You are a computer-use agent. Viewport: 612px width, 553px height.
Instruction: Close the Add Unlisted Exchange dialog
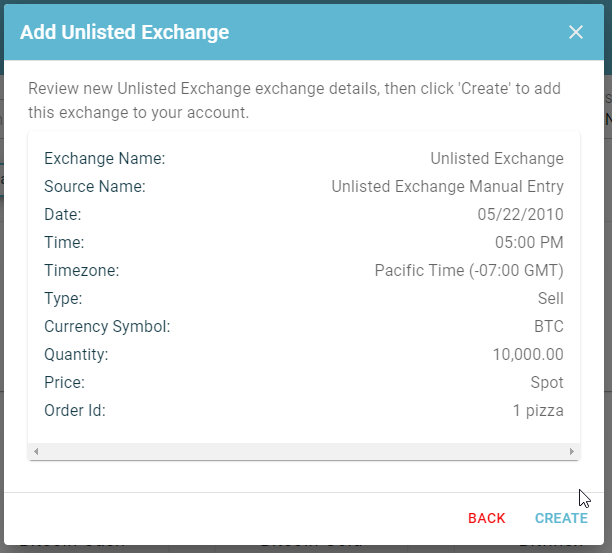(x=576, y=32)
